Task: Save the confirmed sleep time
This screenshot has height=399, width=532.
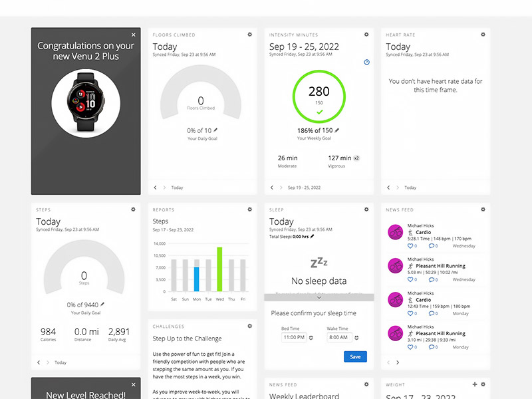Action: click(355, 356)
